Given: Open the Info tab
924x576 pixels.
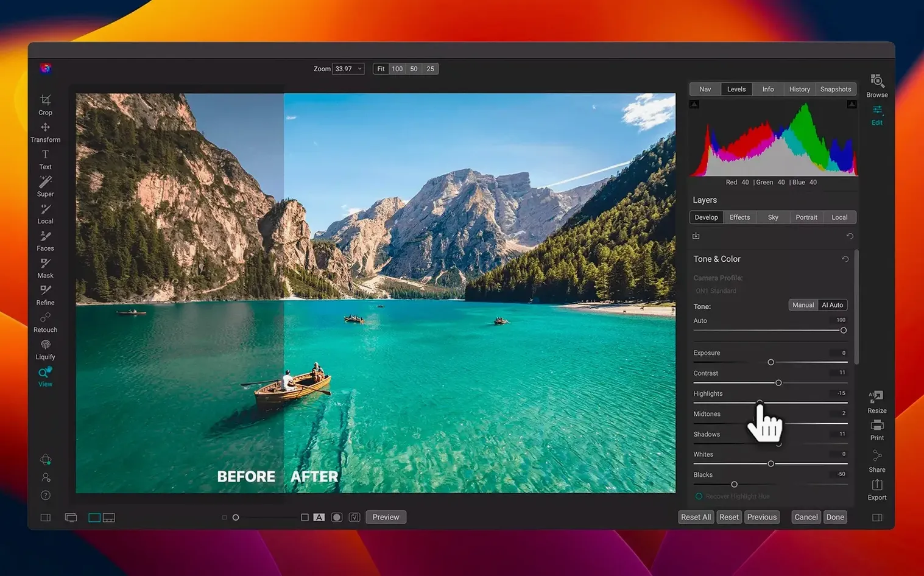Looking at the screenshot, I should coord(768,90).
